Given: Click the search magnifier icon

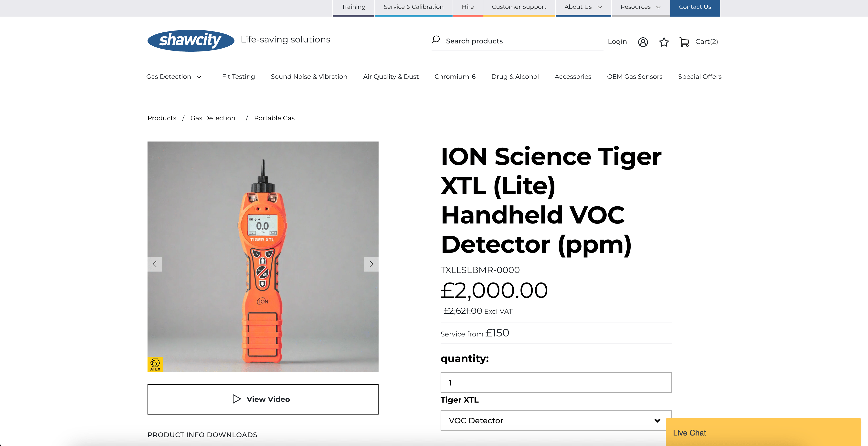Looking at the screenshot, I should coord(436,40).
